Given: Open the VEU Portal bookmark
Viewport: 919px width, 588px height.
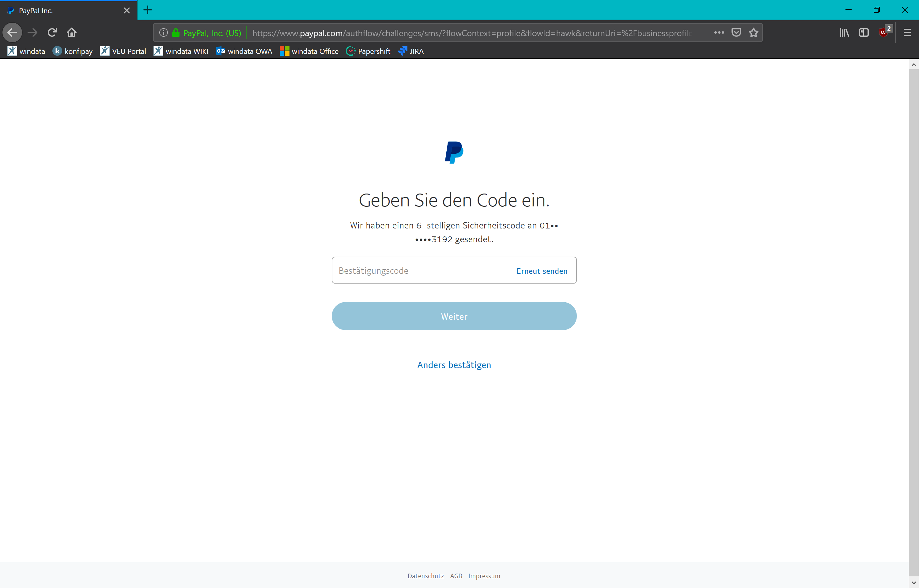Looking at the screenshot, I should point(123,51).
